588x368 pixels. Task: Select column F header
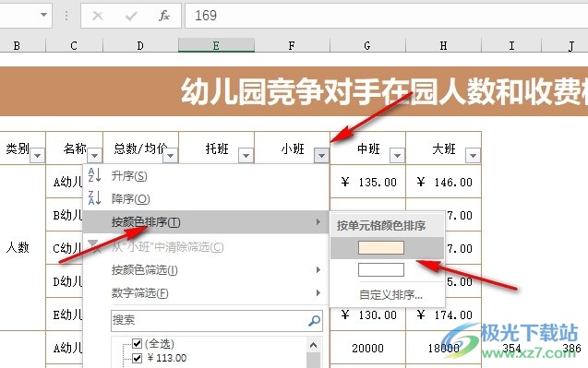292,46
